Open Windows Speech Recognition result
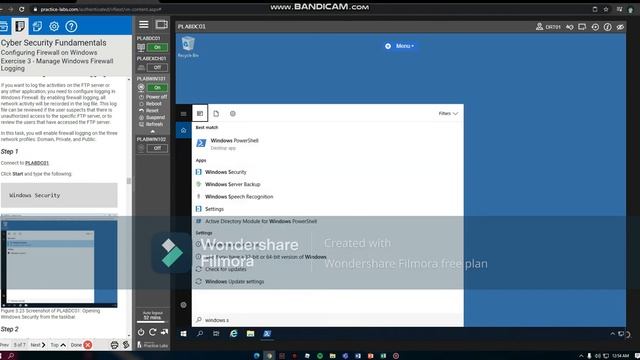Image resolution: width=640 pixels, height=360 pixels. tap(328, 196)
